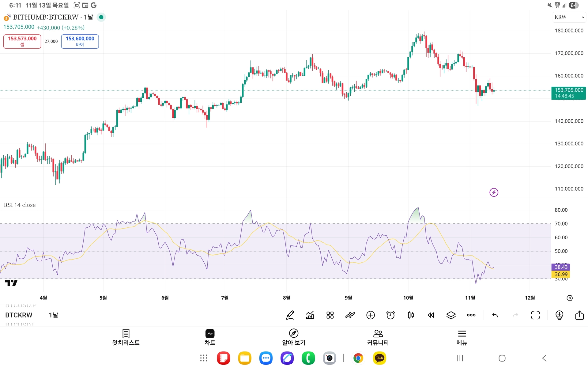Open the indicators chart icon
This screenshot has width=588, height=368.
click(310, 315)
